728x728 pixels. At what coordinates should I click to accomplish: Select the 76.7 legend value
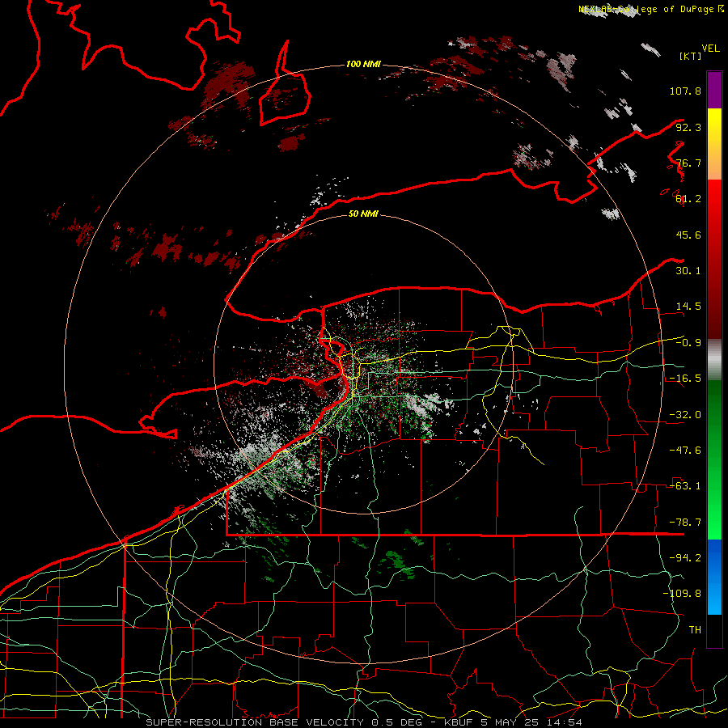coord(688,163)
